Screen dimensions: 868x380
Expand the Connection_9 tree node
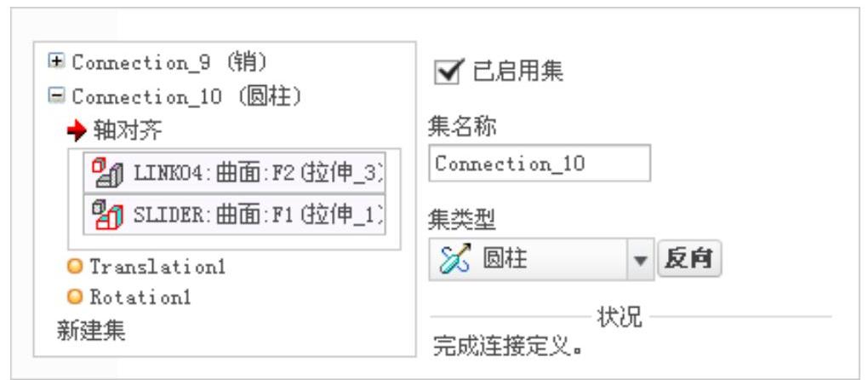(56, 61)
